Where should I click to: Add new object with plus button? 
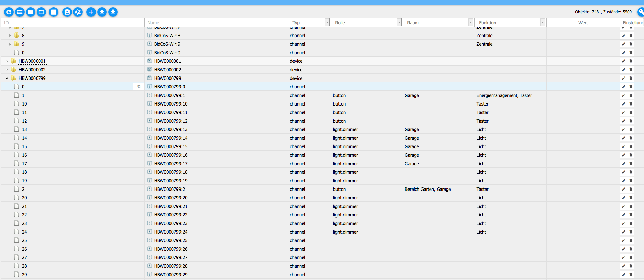click(91, 12)
